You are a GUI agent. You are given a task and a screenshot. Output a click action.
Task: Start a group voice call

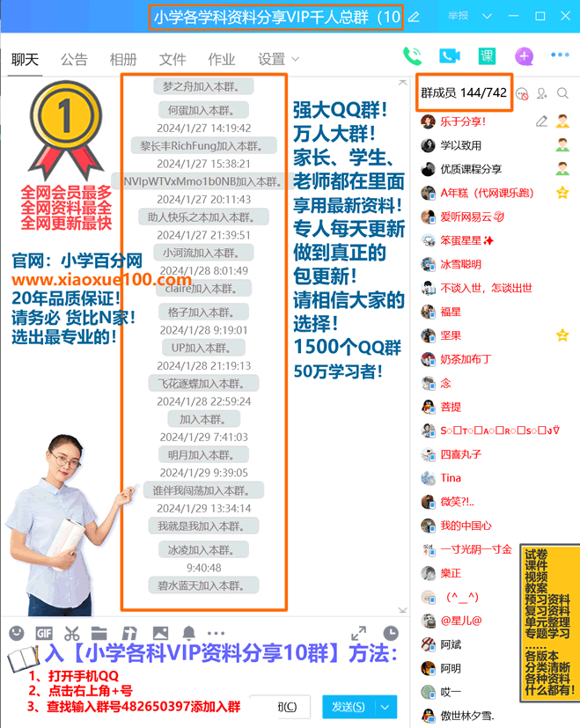[x=412, y=56]
